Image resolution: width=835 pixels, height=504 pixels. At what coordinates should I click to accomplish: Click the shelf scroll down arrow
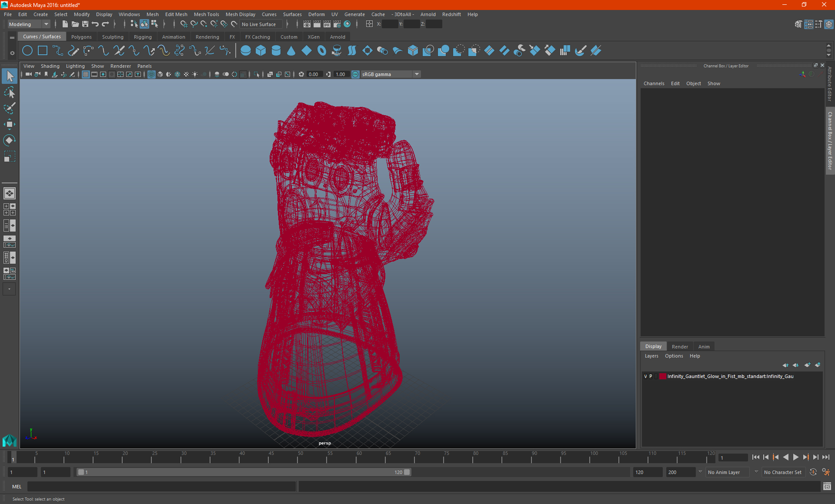(x=828, y=56)
